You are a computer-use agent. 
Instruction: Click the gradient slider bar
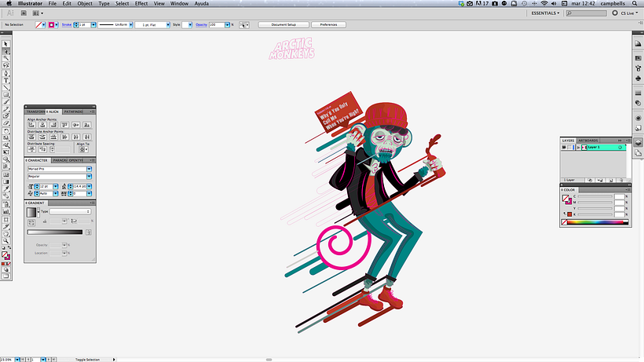tap(55, 232)
